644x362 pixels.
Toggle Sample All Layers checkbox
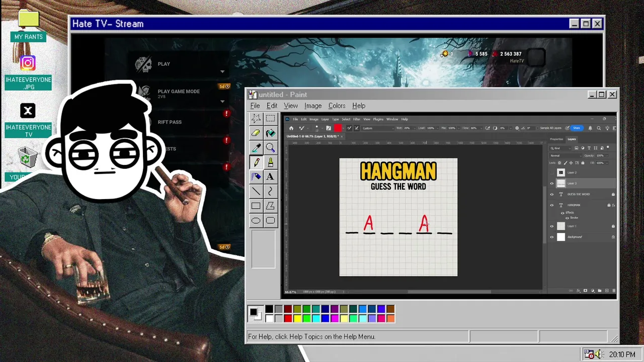pyautogui.click(x=538, y=128)
